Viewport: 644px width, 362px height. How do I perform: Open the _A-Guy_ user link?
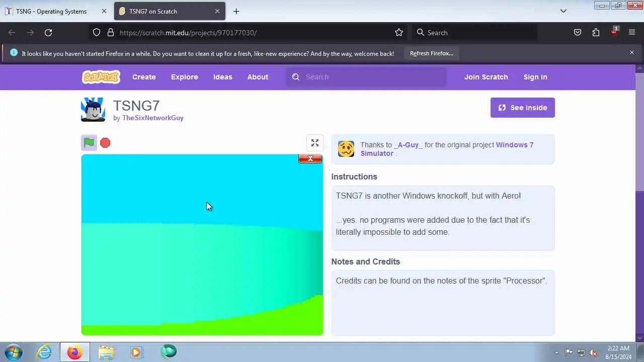coord(408,145)
